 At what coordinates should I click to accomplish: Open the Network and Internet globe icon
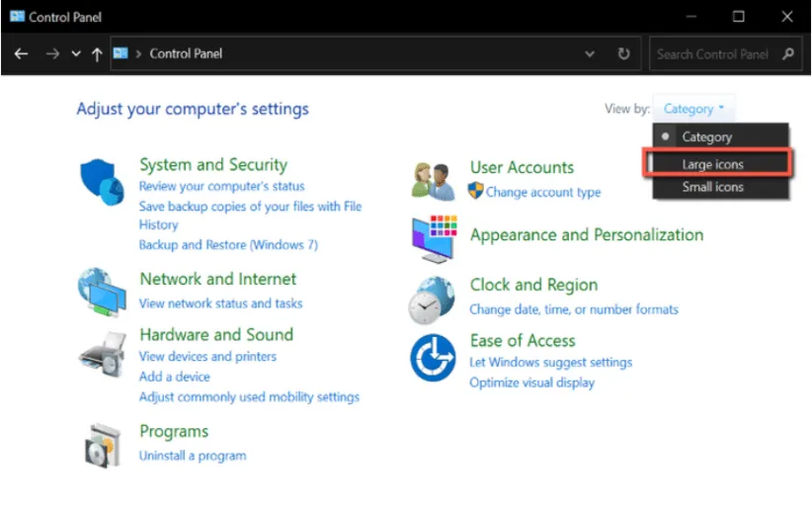point(102,290)
